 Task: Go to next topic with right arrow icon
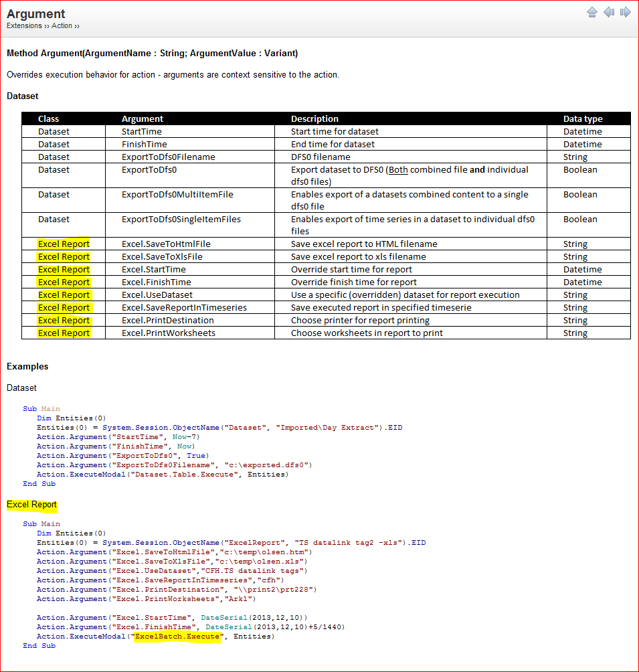[x=626, y=12]
